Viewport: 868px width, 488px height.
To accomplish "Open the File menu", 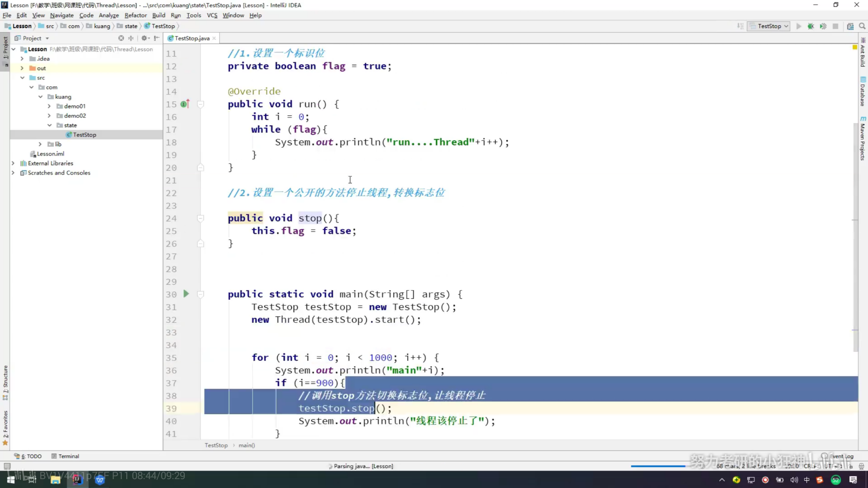I will (7, 15).
